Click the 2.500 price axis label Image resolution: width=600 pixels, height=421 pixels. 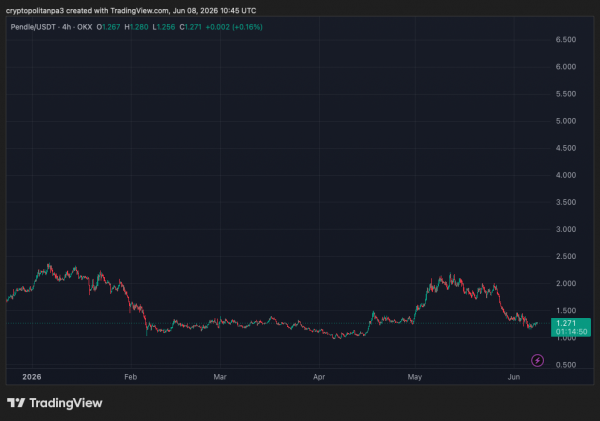(566, 256)
